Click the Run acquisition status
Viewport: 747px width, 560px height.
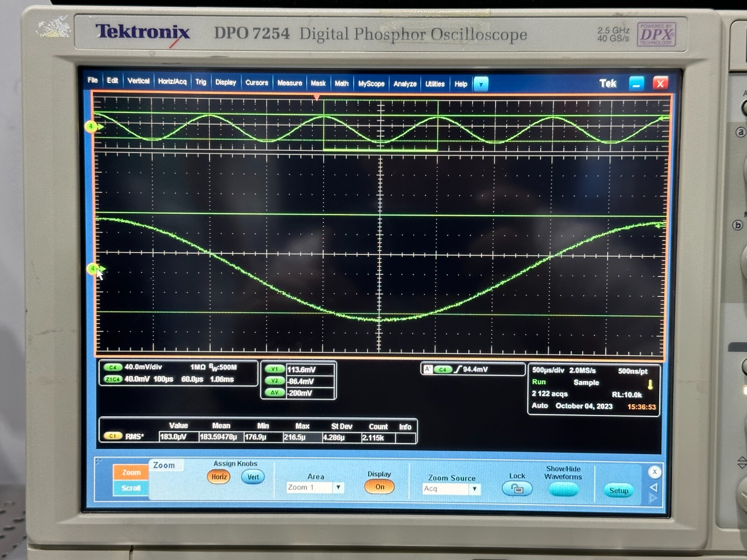(539, 382)
